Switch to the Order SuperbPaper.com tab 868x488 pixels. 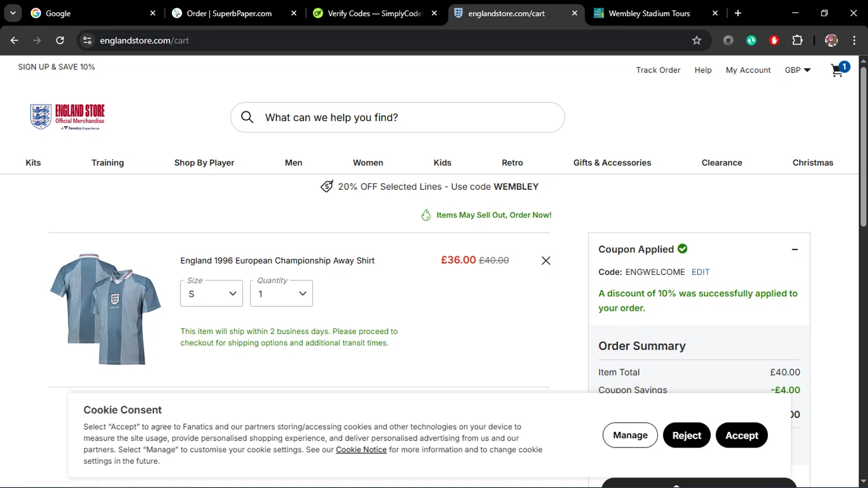point(234,13)
